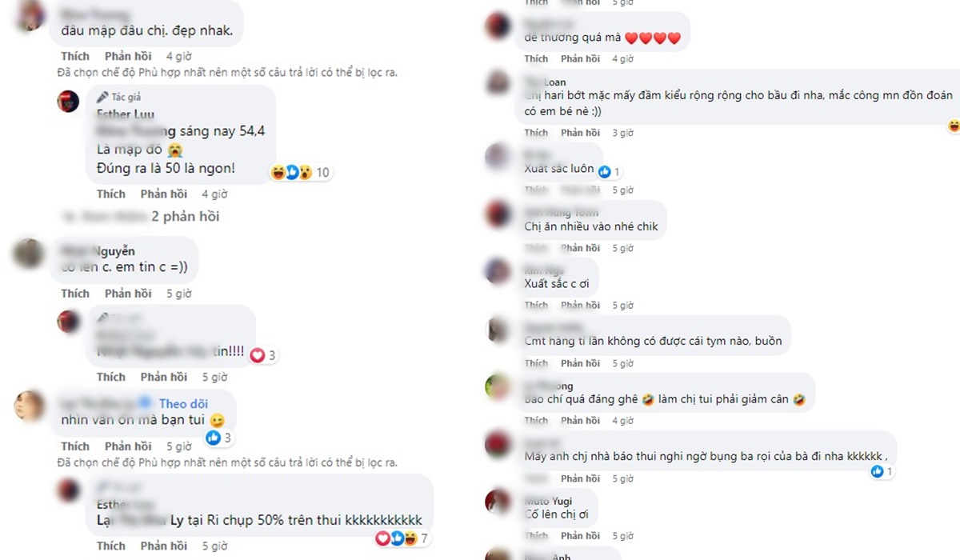Image resolution: width=960 pixels, height=560 pixels.
Task: Open heart reaction showing 3
Action: coord(263,355)
